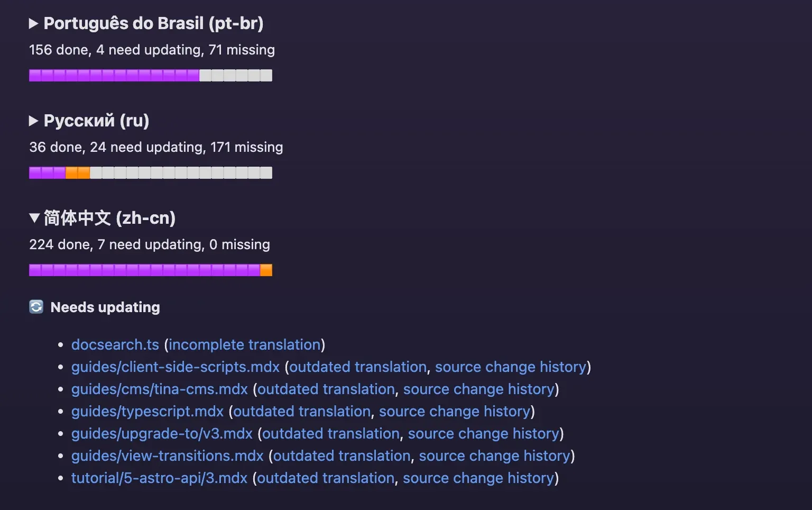Open guides/cms/tina-cms.mdx
812x510 pixels.
[160, 389]
